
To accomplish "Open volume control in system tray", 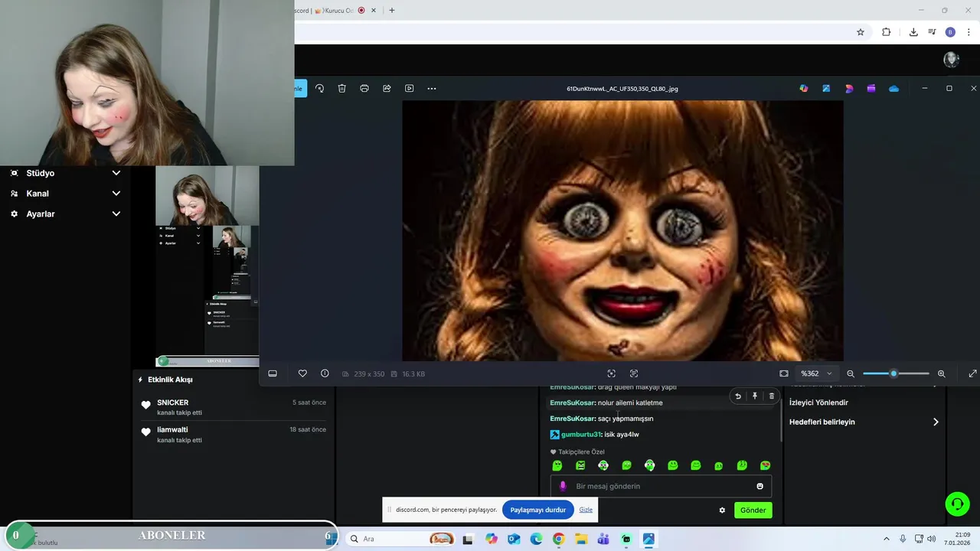I will click(932, 539).
